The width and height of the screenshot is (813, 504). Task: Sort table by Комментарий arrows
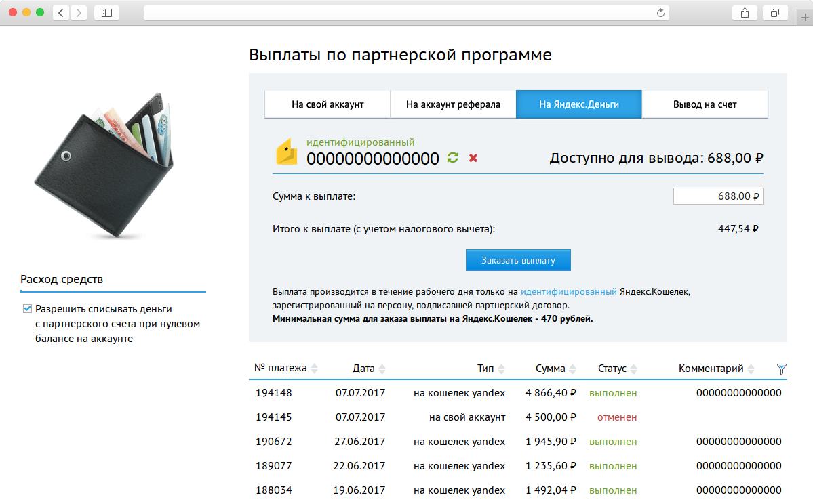(751, 369)
